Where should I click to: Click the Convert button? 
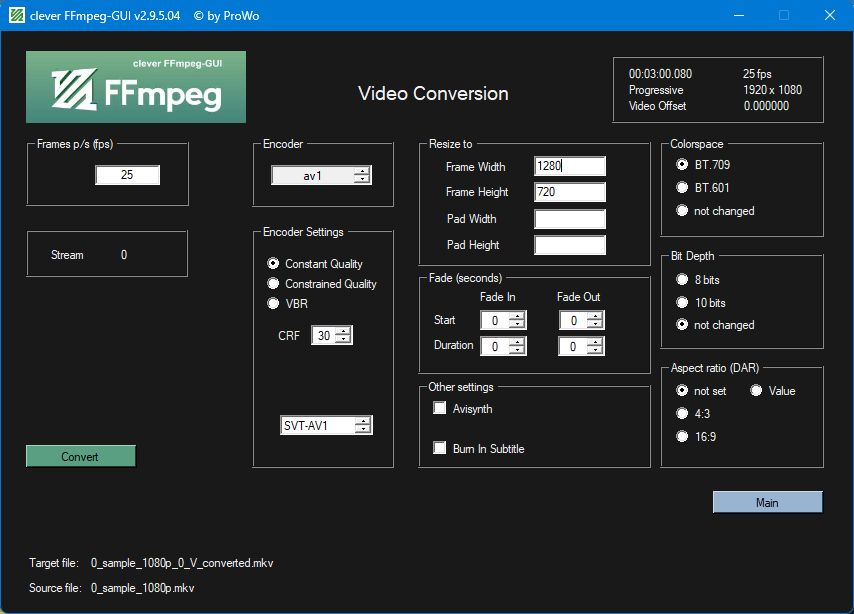coord(81,456)
